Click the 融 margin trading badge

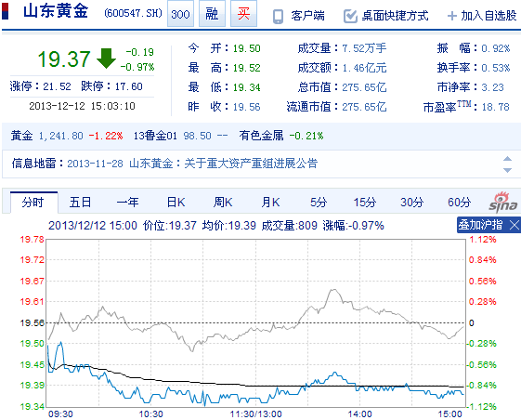pos(212,14)
